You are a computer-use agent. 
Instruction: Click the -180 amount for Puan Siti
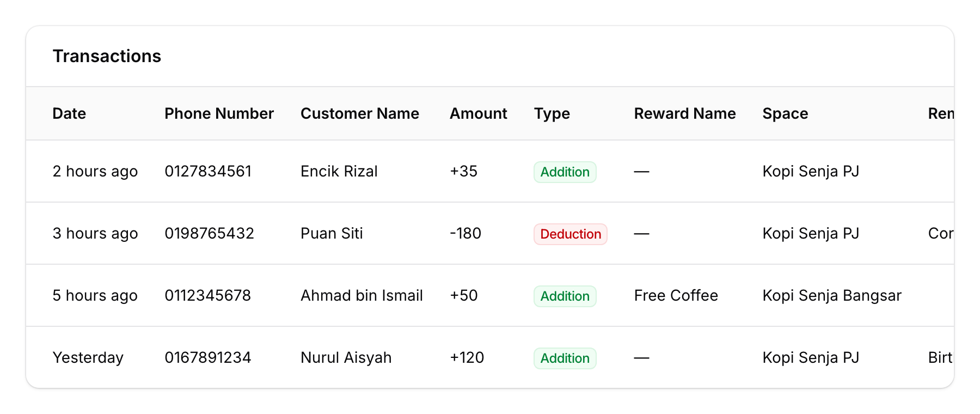pyautogui.click(x=465, y=233)
